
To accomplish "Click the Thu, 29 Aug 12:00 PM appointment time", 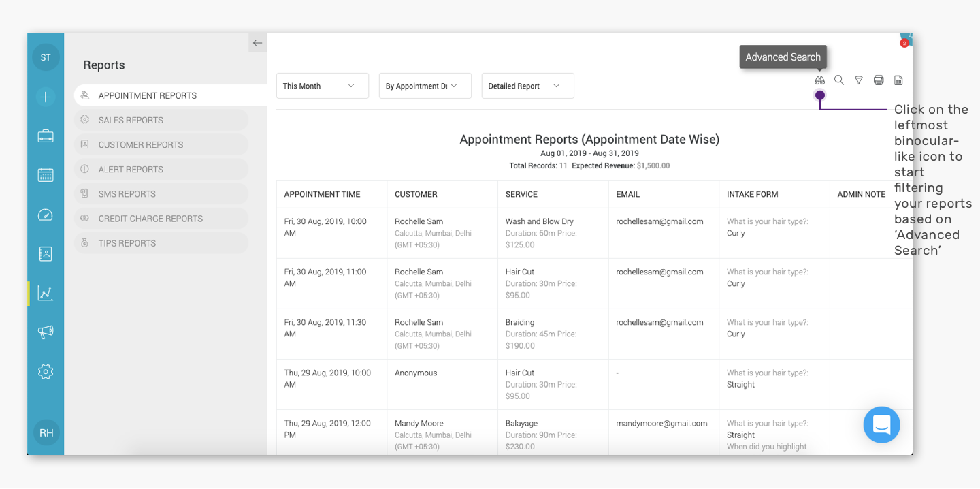I will coord(327,428).
